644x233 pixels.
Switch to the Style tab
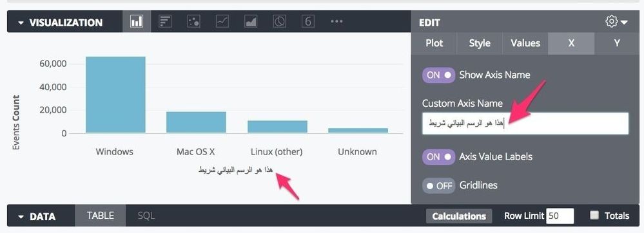pyautogui.click(x=480, y=44)
